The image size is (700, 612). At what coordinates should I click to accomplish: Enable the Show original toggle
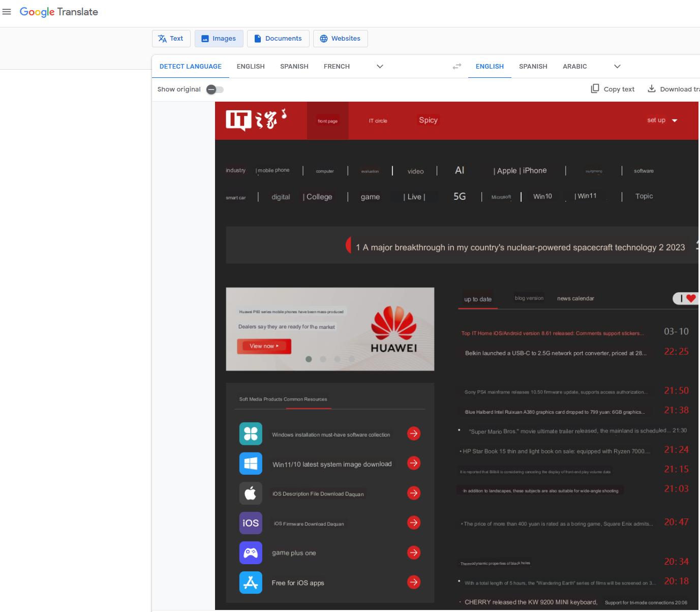[x=215, y=89]
